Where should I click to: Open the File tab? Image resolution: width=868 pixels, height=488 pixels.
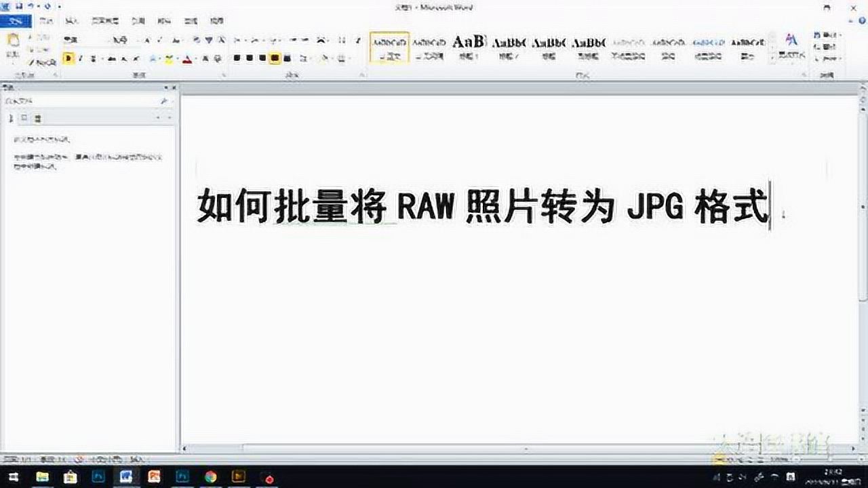[x=16, y=22]
